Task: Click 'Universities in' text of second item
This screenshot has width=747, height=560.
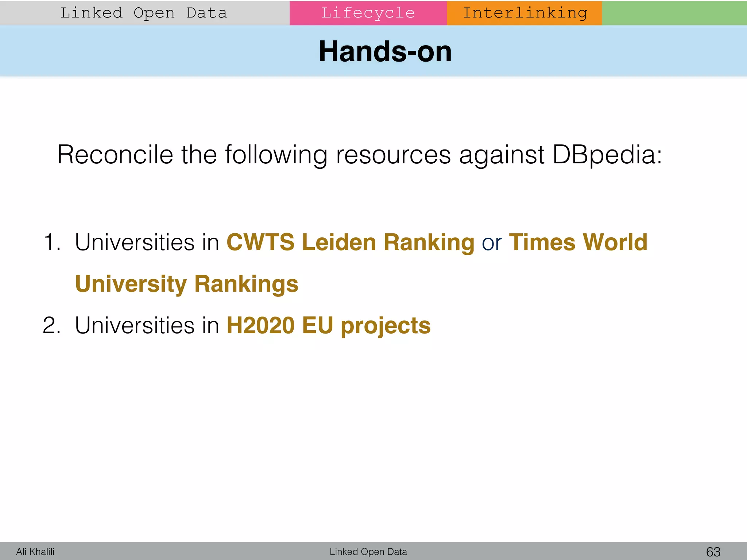Action: [x=147, y=325]
